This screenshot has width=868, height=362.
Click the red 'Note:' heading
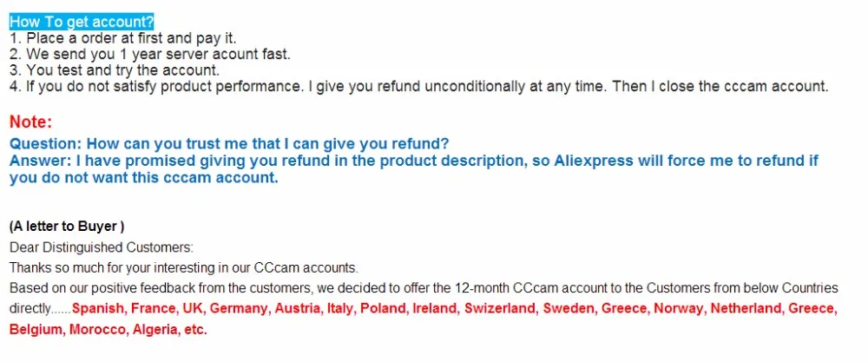pos(31,122)
